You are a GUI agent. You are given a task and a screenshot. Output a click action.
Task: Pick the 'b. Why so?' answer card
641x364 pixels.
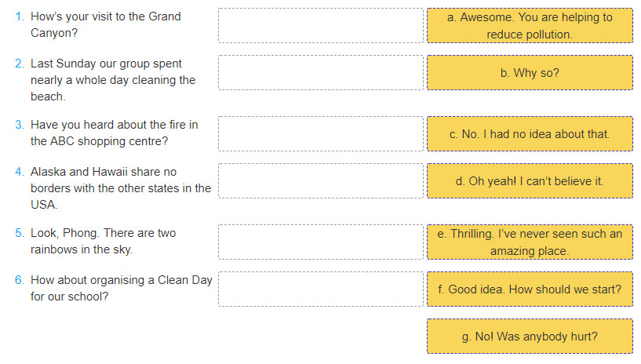coord(530,73)
